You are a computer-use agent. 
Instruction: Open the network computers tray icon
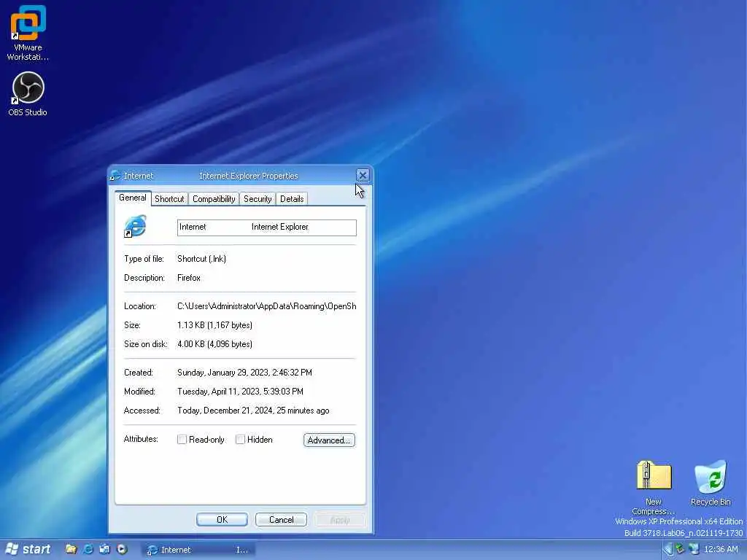[x=694, y=550]
